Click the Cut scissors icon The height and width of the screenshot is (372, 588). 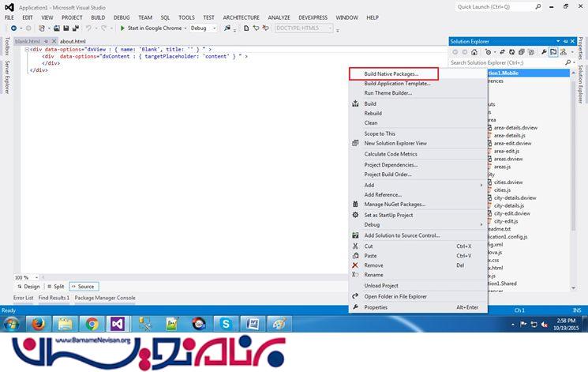(x=356, y=246)
